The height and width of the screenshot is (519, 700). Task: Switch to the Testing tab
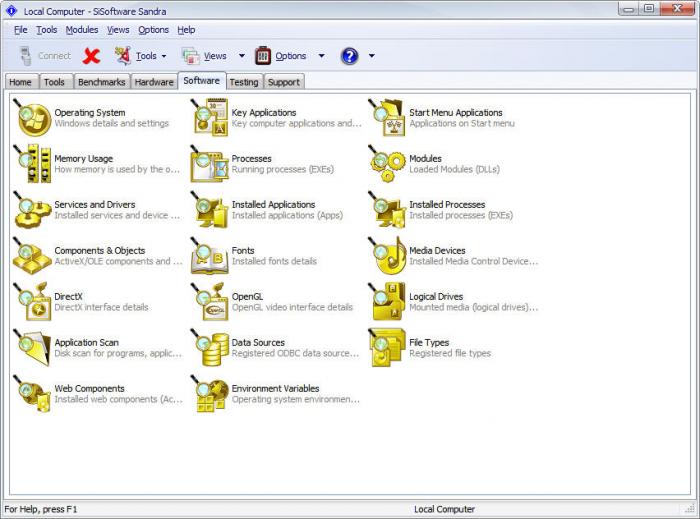[x=244, y=82]
